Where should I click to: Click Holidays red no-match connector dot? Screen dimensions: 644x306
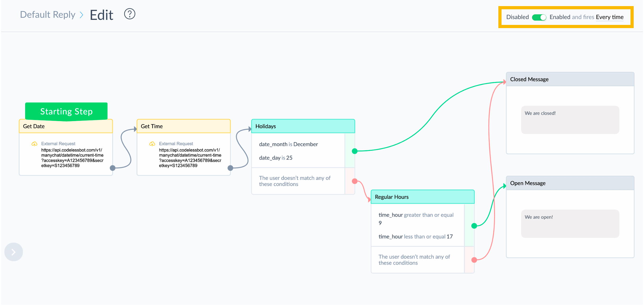pyautogui.click(x=355, y=181)
